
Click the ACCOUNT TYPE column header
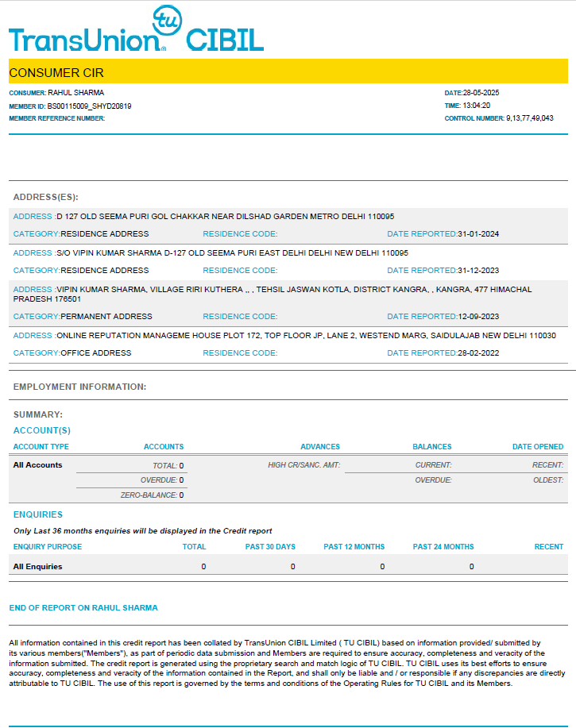(41, 447)
